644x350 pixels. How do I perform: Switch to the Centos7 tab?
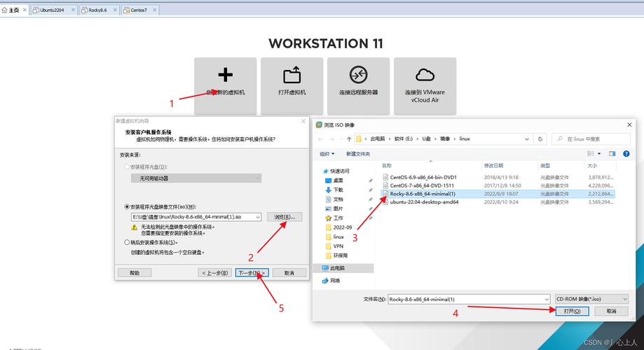pos(139,10)
